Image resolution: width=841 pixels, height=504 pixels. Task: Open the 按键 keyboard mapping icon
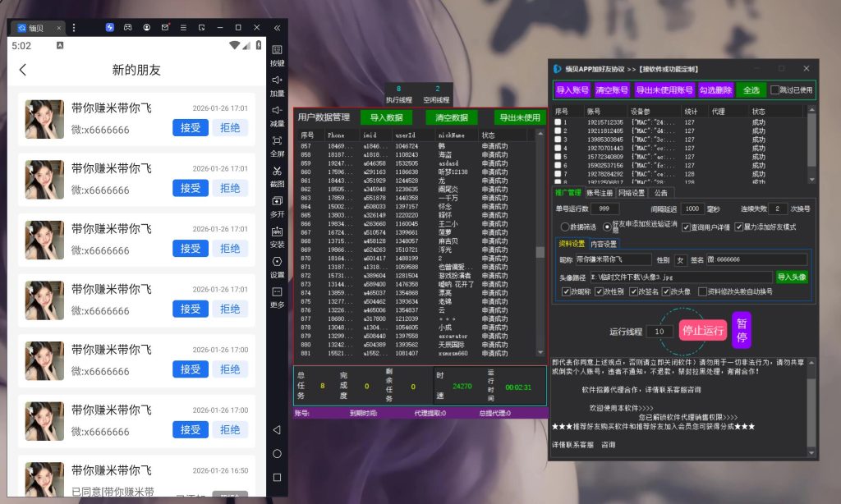(277, 50)
